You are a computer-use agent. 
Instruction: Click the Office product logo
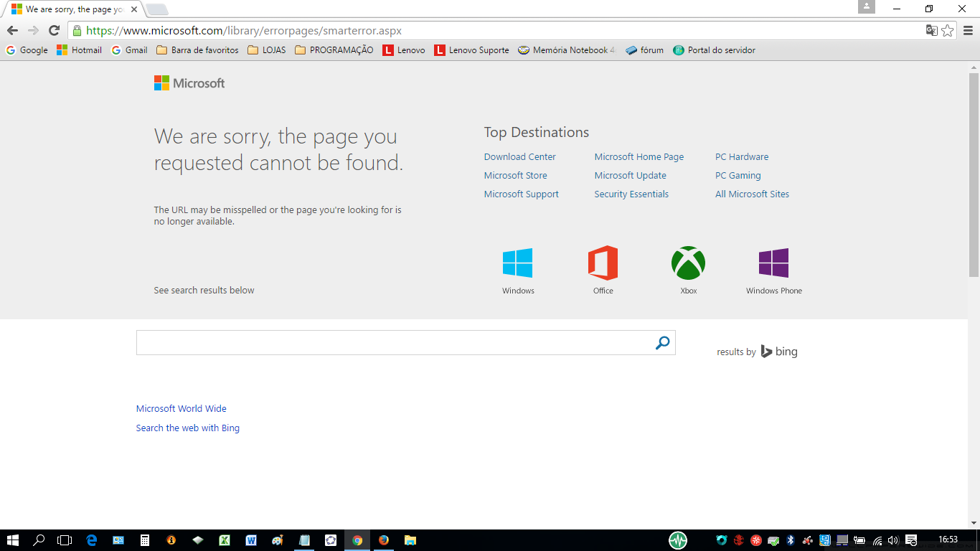(x=603, y=263)
